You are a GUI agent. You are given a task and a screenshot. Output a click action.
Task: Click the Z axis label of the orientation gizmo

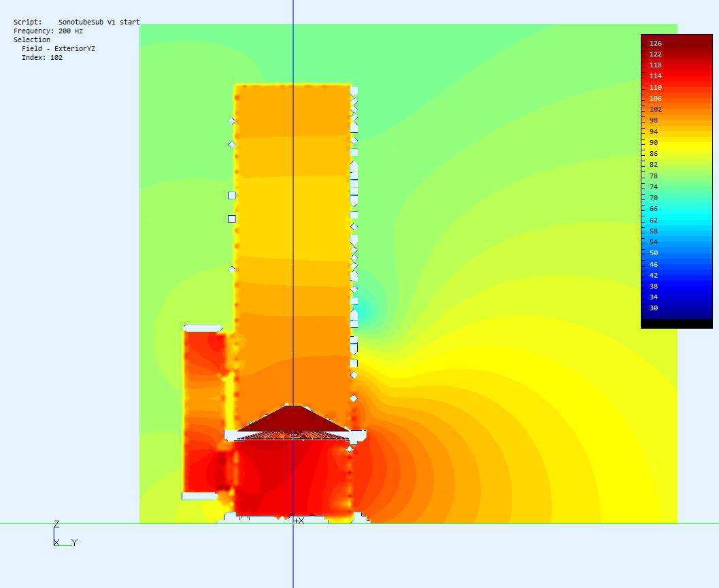pos(56,524)
